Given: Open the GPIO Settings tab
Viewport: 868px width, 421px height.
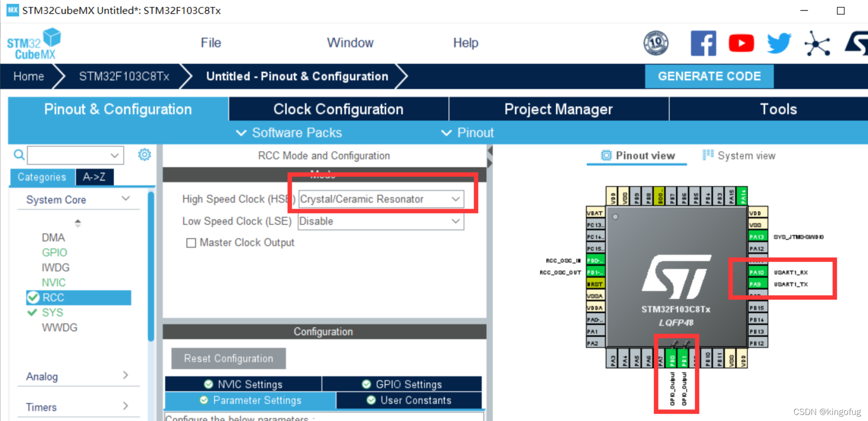Looking at the screenshot, I should coord(402,384).
